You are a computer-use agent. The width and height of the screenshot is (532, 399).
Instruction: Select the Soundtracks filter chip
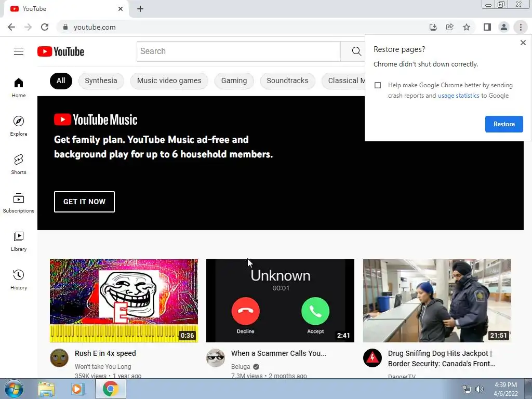pyautogui.click(x=287, y=81)
